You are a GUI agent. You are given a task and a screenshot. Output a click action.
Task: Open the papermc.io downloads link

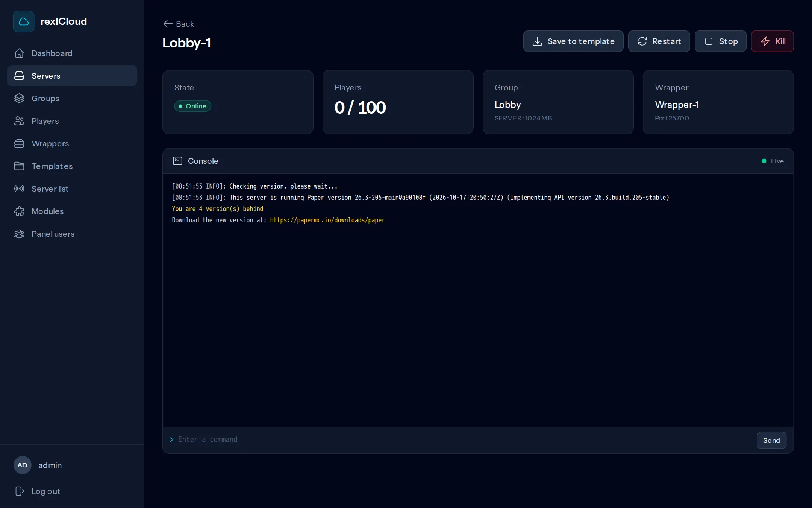click(x=327, y=220)
